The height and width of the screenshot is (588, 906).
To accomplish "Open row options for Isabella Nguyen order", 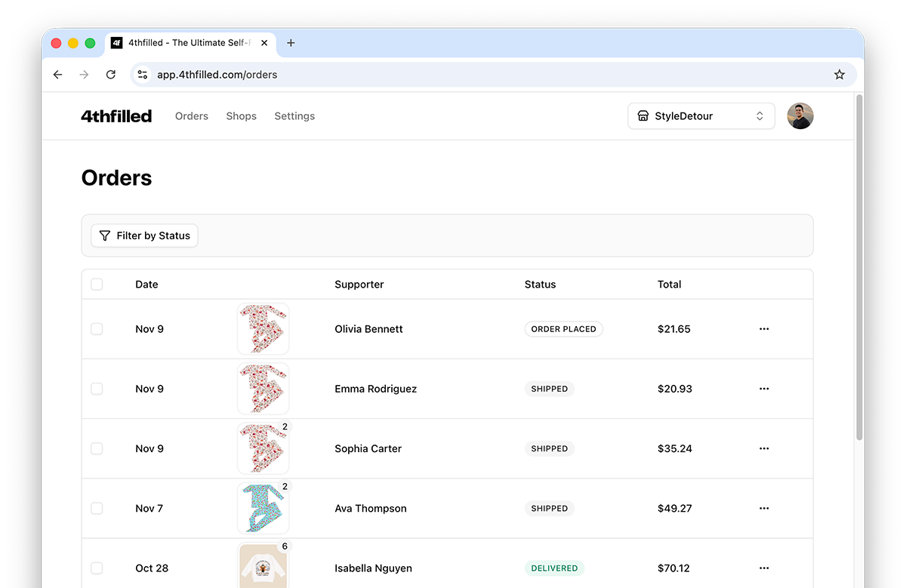I will click(763, 568).
